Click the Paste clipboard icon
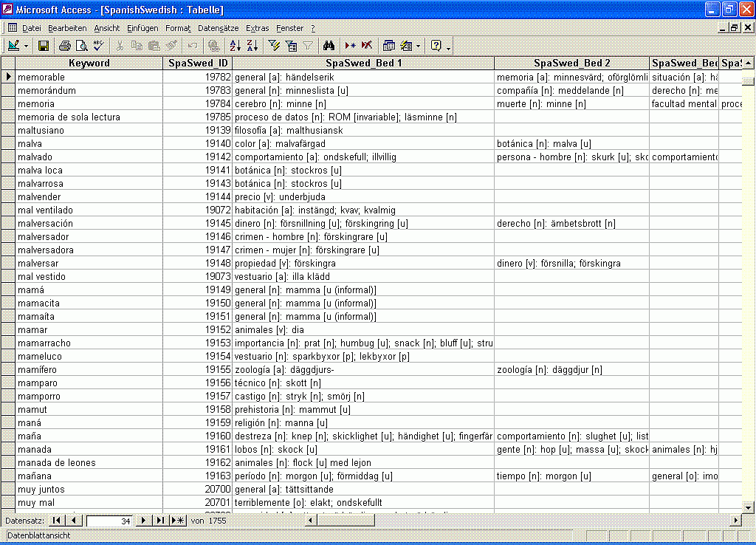The image size is (756, 545). click(154, 46)
